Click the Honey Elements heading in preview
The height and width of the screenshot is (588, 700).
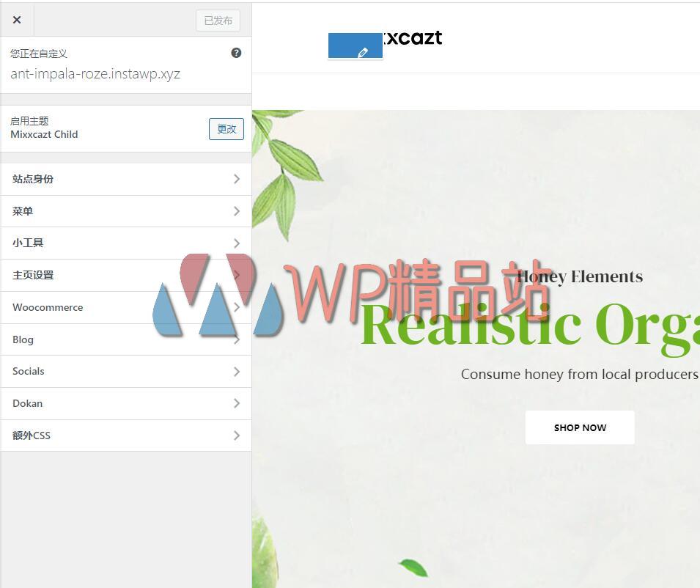coord(579,276)
